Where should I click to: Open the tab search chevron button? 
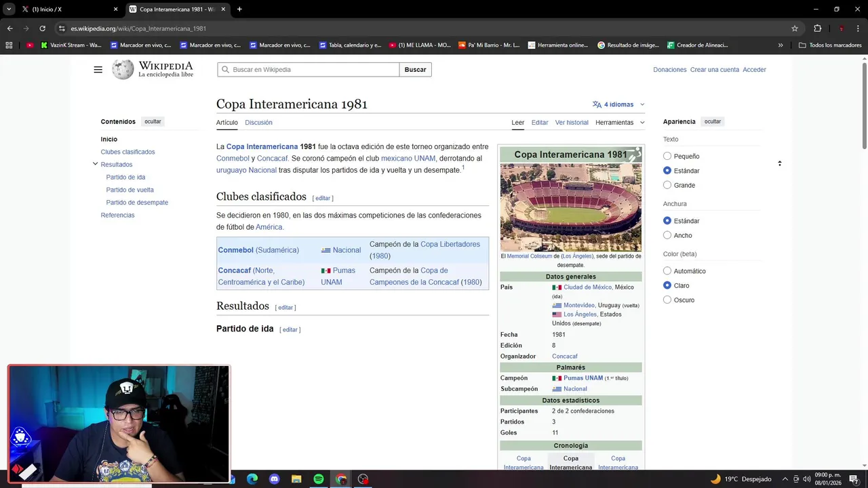tap(9, 9)
